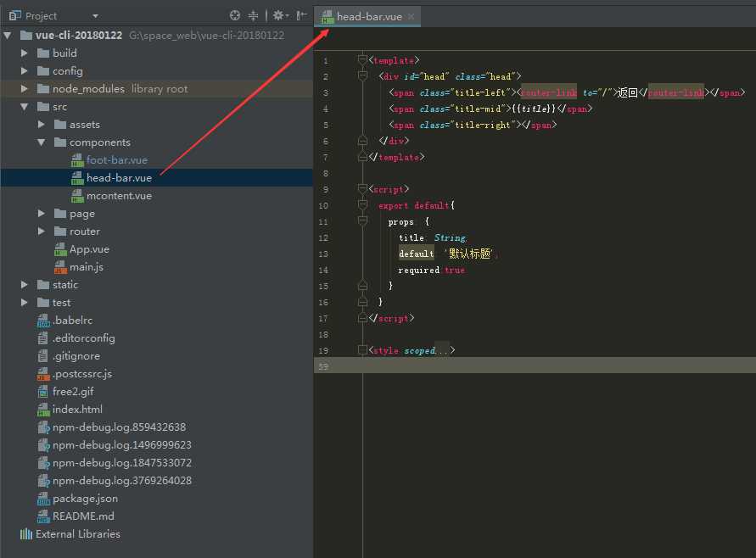Click the closing div fold marker on line 6
Viewport: 756px width, 558px height.
(362, 140)
